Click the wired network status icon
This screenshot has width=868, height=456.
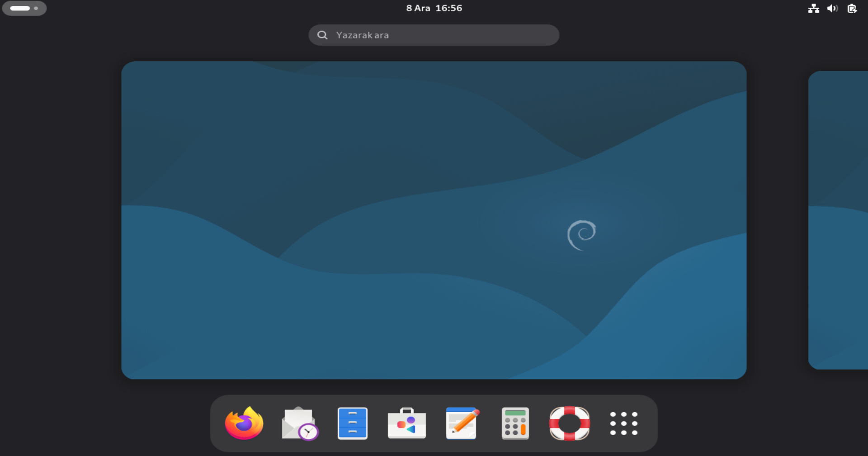[813, 8]
